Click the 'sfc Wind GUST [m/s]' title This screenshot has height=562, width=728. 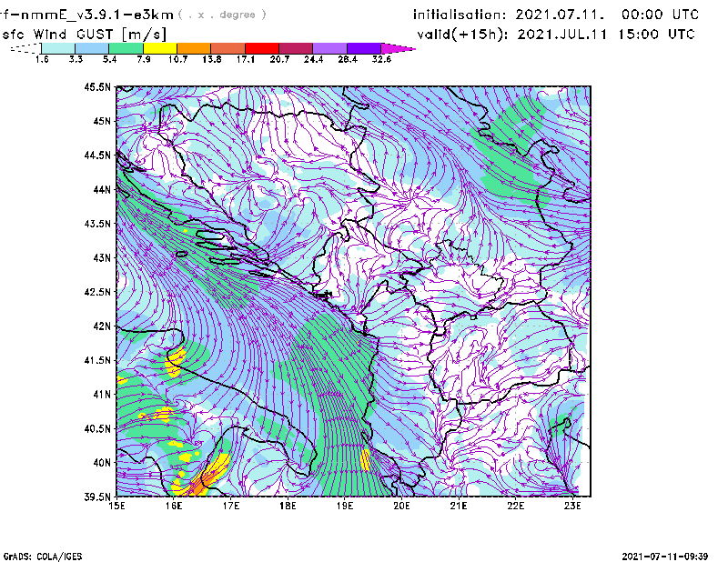[84, 35]
